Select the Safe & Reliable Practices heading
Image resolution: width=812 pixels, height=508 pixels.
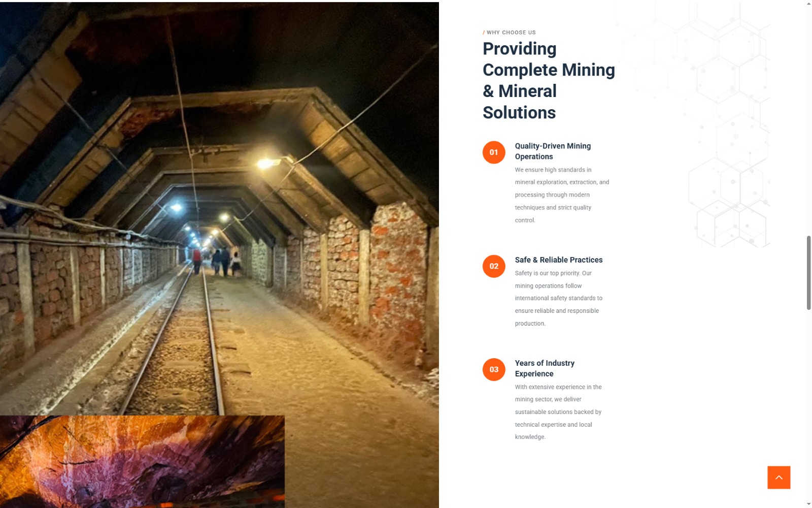[559, 260]
